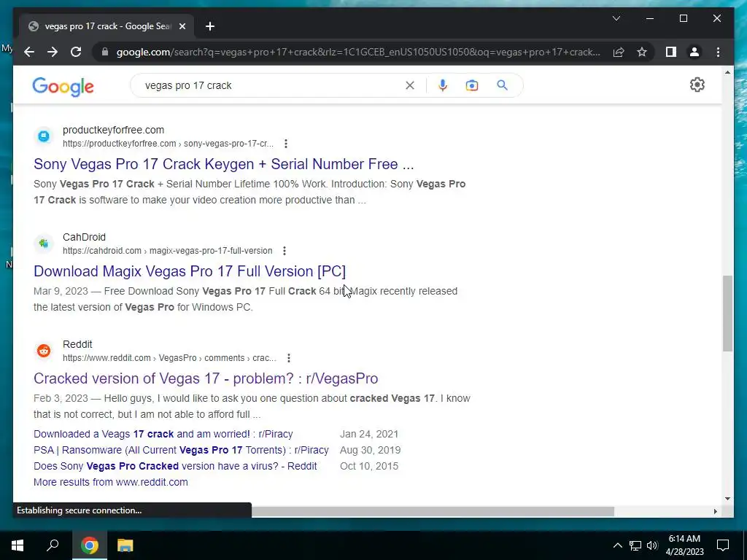This screenshot has width=747, height=560.
Task: Open a new browser tab
Action: pos(210,26)
